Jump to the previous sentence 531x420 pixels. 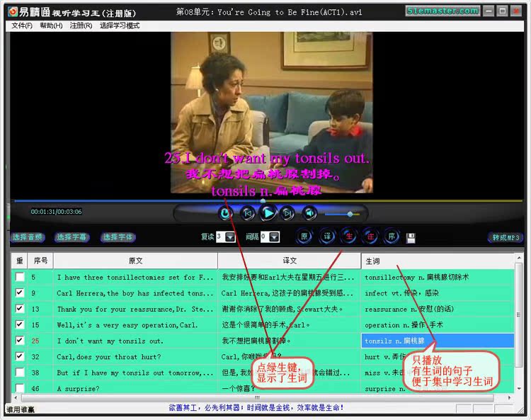click(x=247, y=213)
